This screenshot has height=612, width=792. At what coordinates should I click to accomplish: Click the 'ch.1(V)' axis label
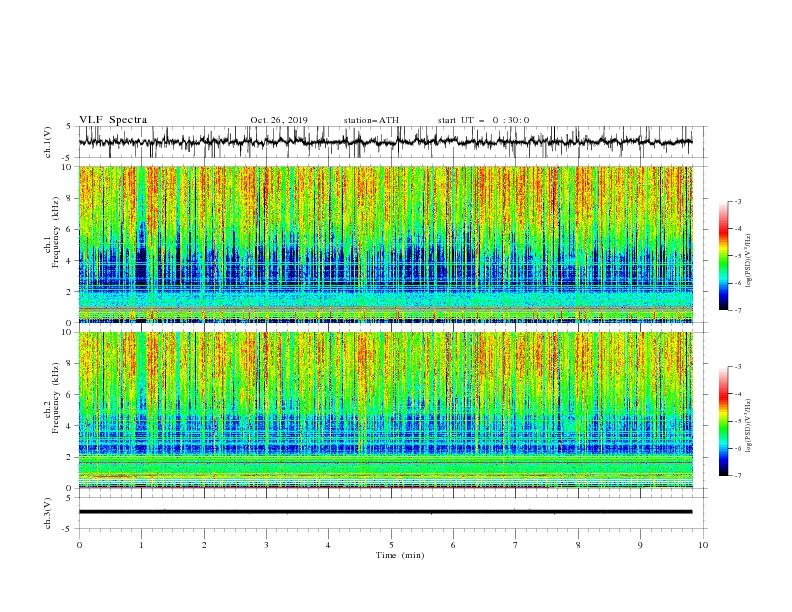(x=48, y=142)
